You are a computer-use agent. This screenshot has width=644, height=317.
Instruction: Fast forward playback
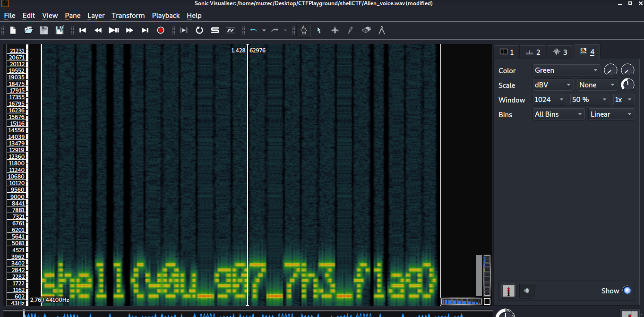pos(129,30)
